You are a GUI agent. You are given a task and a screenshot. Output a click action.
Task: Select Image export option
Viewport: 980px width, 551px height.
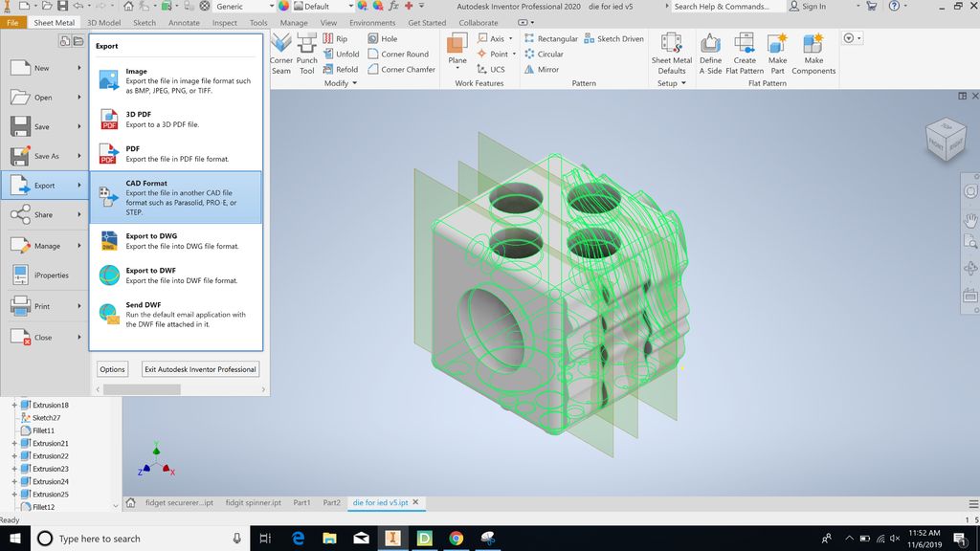pos(176,80)
